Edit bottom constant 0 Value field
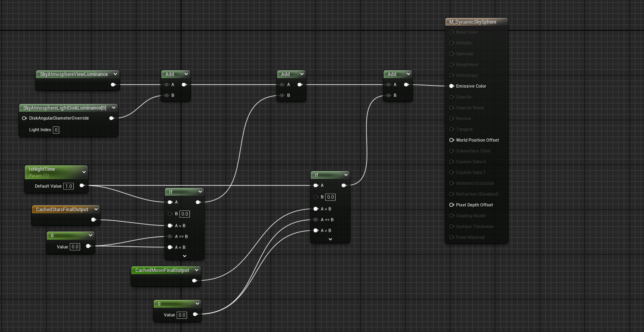This screenshot has height=332, width=644. click(182, 315)
